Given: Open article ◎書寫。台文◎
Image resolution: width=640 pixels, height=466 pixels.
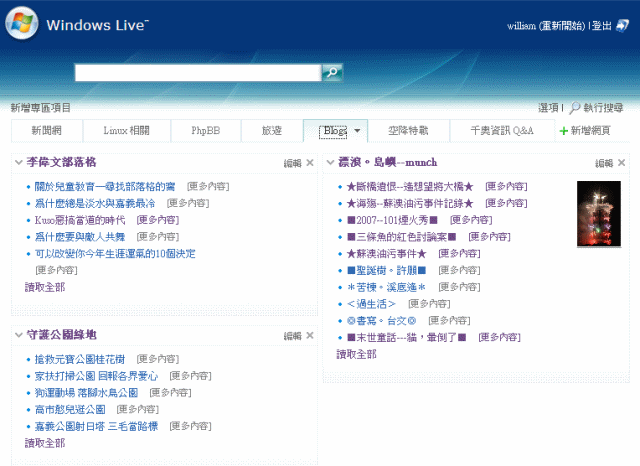Looking at the screenshot, I should pyautogui.click(x=381, y=320).
